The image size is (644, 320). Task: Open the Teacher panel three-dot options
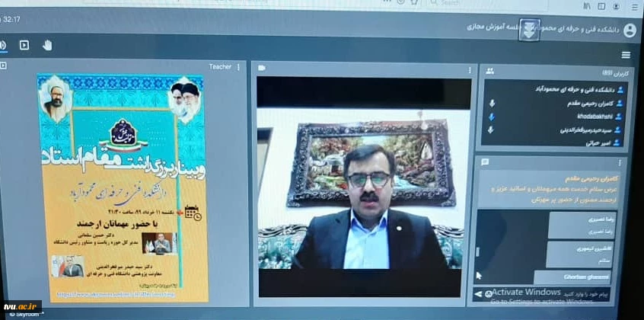(238, 67)
